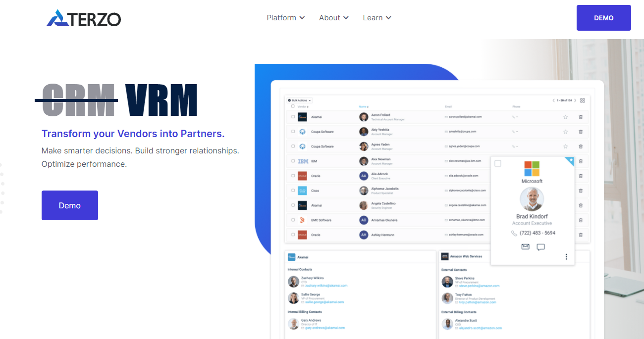Go to previous page arrow of 1-50 of 154
The width and height of the screenshot is (644, 339).
pyautogui.click(x=554, y=100)
